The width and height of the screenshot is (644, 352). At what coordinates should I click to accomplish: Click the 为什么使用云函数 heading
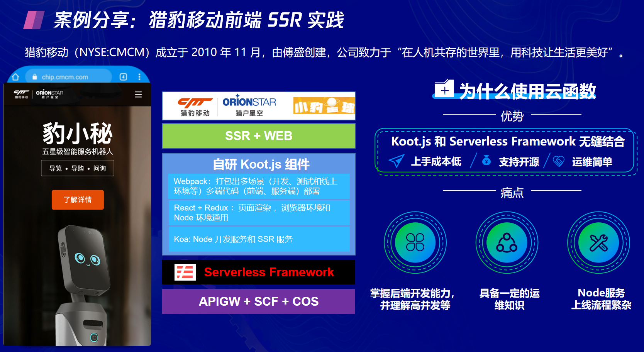coord(527,91)
